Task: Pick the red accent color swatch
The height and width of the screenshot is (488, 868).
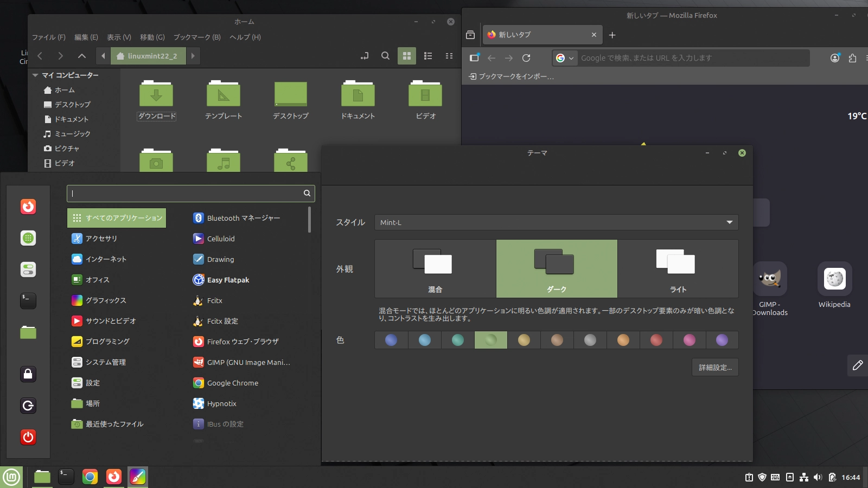Action: [x=656, y=340]
